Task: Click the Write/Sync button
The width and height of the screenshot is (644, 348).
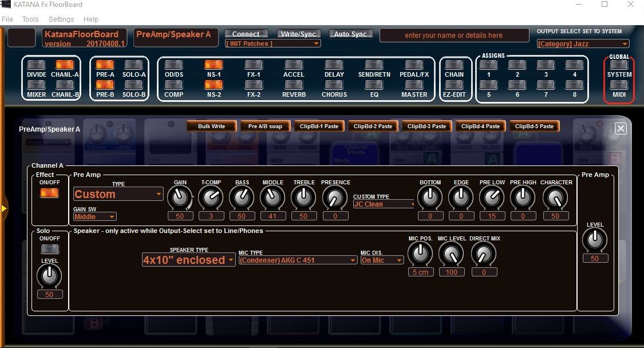Action: point(299,34)
